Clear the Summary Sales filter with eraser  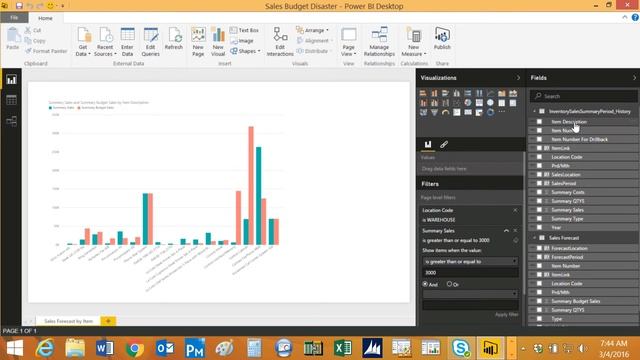click(x=516, y=240)
